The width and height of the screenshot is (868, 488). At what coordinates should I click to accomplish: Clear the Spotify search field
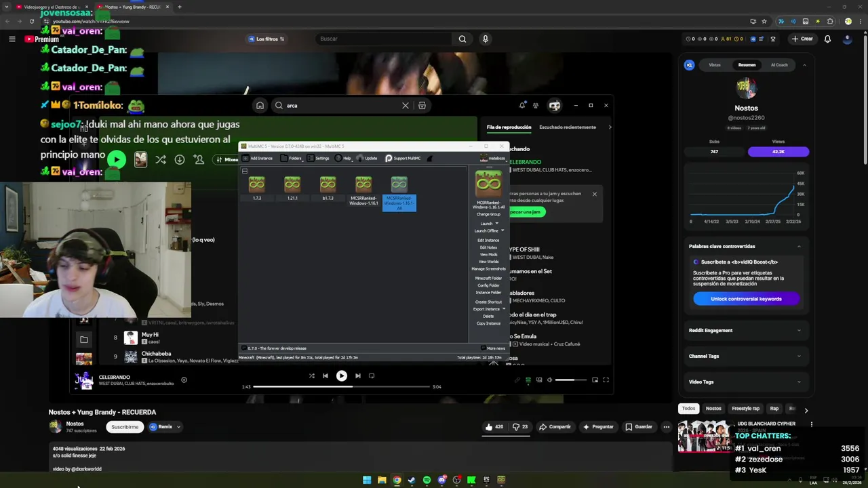tap(406, 106)
